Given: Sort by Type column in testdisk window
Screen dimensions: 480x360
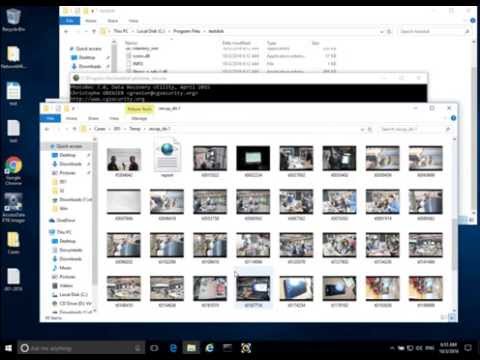Looking at the screenshot, I should [271, 43].
